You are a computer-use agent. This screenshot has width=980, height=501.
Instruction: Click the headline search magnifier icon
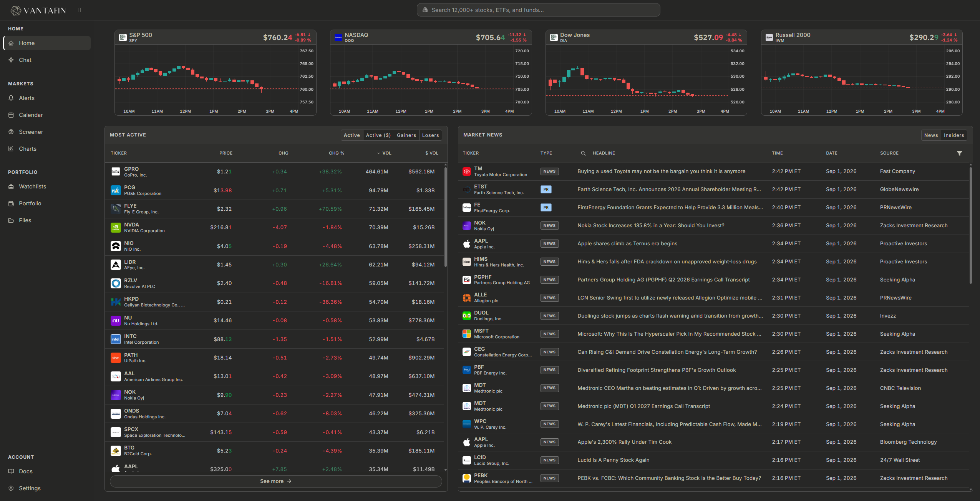(583, 153)
